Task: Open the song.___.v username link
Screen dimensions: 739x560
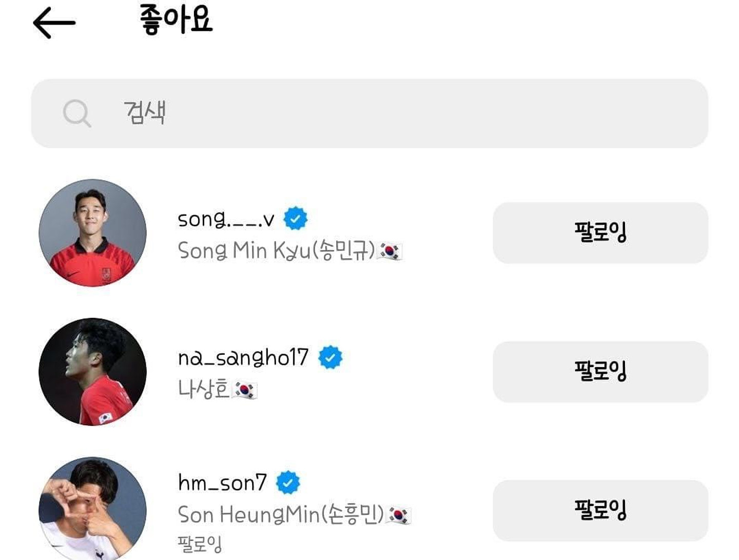Action: click(226, 219)
